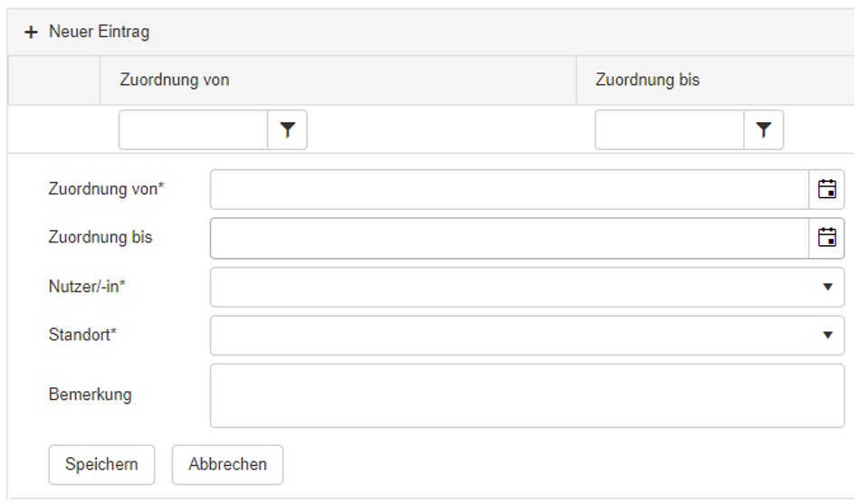
Task: Click the empty first column header cell
Action: tap(54, 80)
